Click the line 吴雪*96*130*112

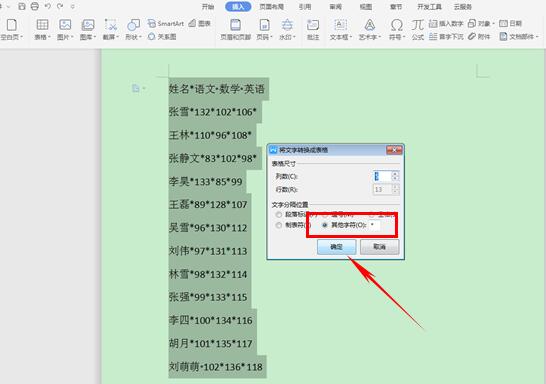click(x=208, y=228)
